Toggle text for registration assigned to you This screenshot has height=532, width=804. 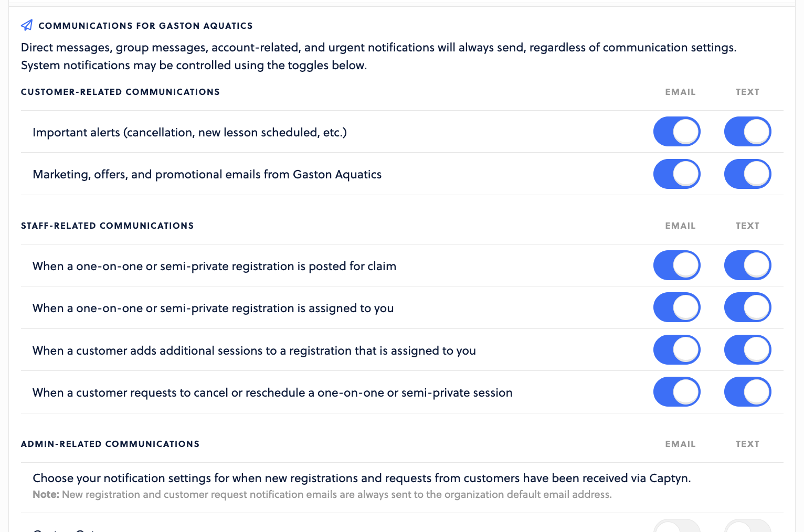[x=747, y=307]
